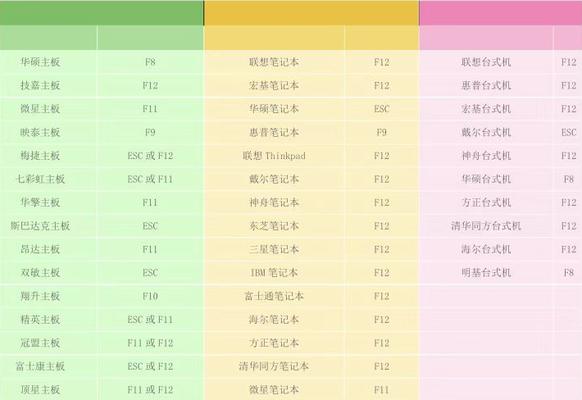
Task: Click the dark green header bar
Action: [x=102, y=13]
